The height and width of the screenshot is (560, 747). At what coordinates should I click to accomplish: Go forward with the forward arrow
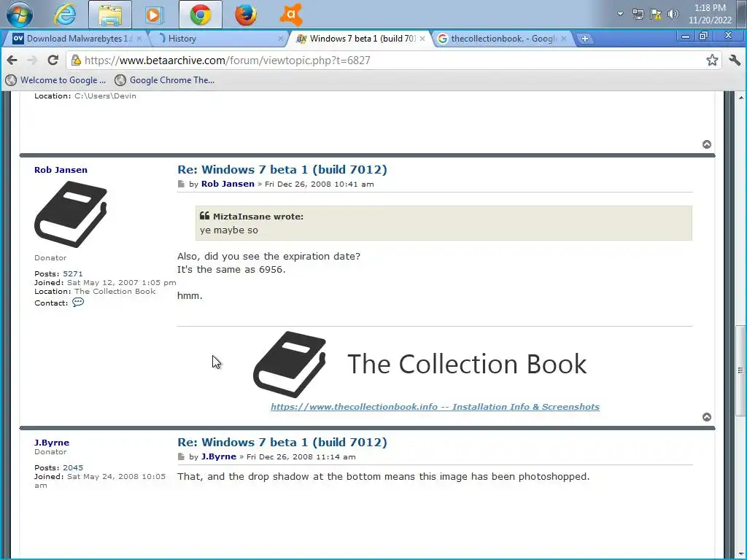tap(32, 61)
